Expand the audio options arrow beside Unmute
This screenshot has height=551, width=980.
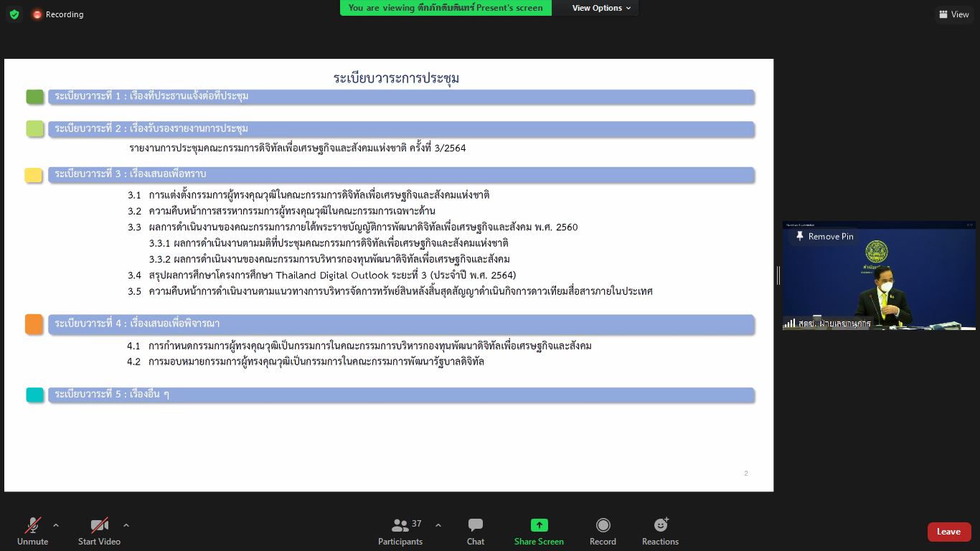(x=56, y=524)
